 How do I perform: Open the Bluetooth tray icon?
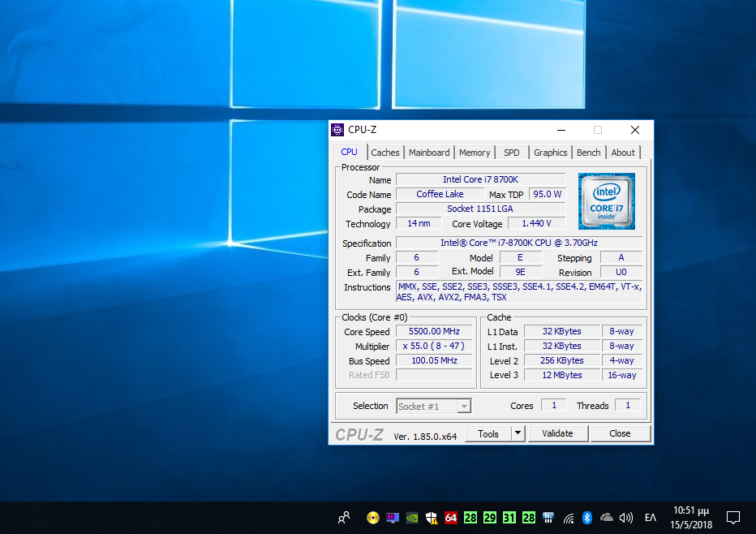586,518
